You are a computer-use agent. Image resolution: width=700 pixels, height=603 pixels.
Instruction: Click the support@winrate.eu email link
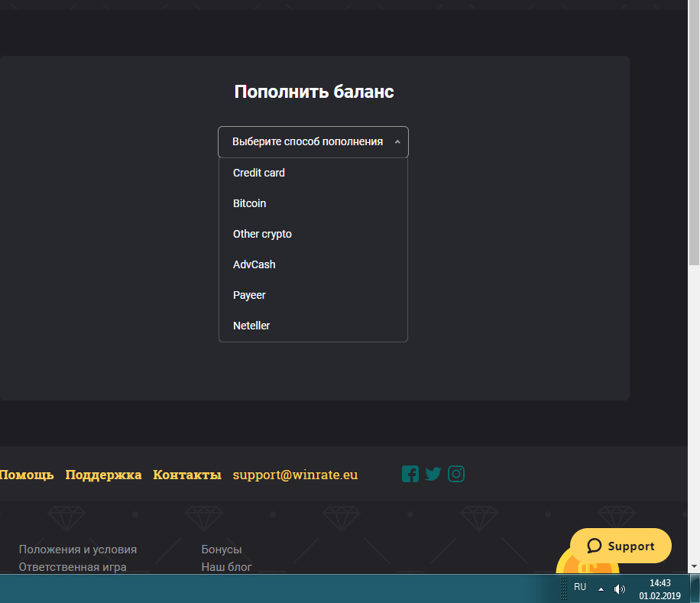pos(295,475)
